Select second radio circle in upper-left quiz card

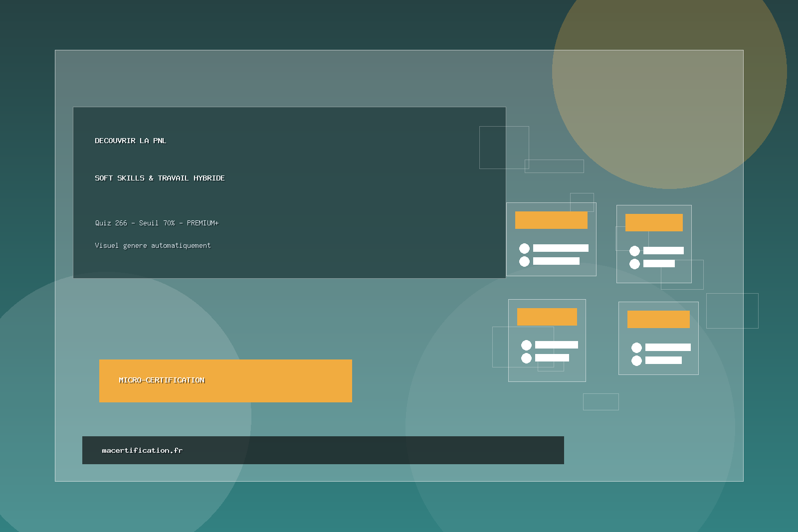click(x=524, y=261)
